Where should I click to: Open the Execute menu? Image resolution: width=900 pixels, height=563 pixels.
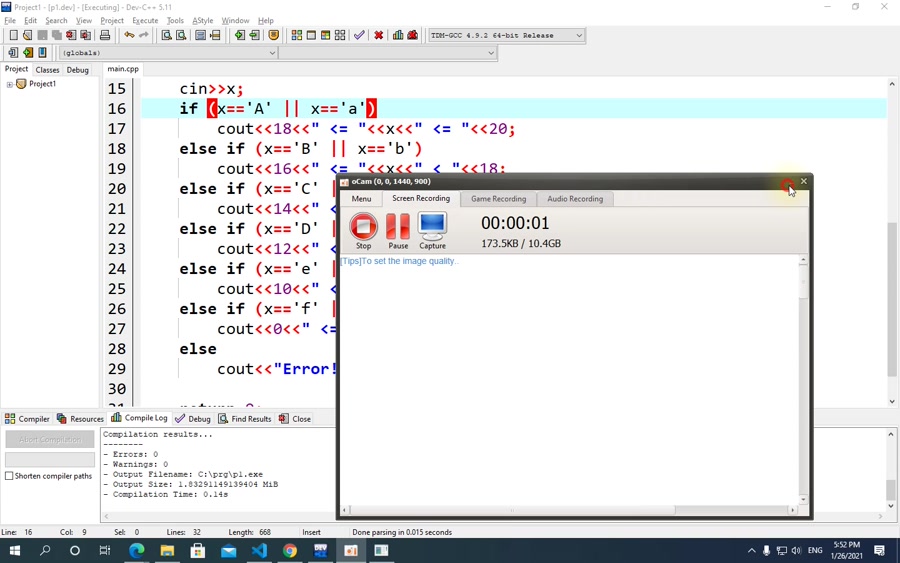click(145, 21)
